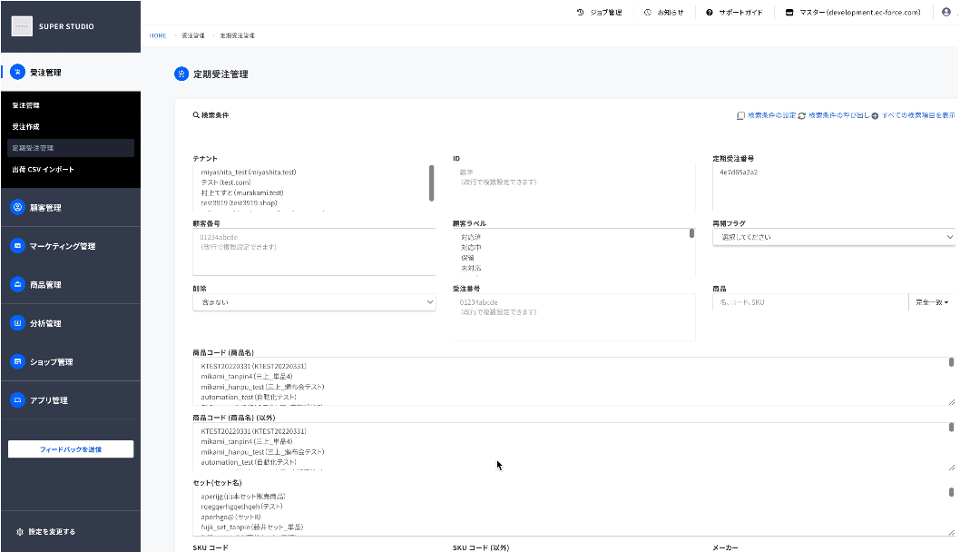The height and width of the screenshot is (552, 980).
Task: Click the セット(セット名) list scrollbar
Action: [x=951, y=492]
